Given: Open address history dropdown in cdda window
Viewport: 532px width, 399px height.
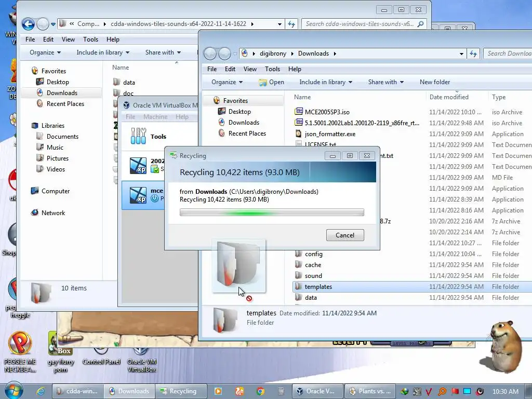Looking at the screenshot, I should pos(279,24).
